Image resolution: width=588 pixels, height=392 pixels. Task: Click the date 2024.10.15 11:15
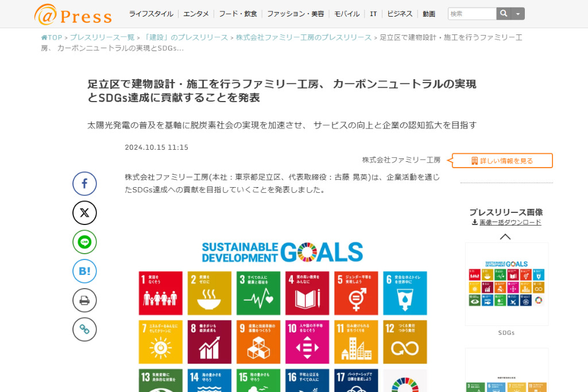[x=156, y=148]
